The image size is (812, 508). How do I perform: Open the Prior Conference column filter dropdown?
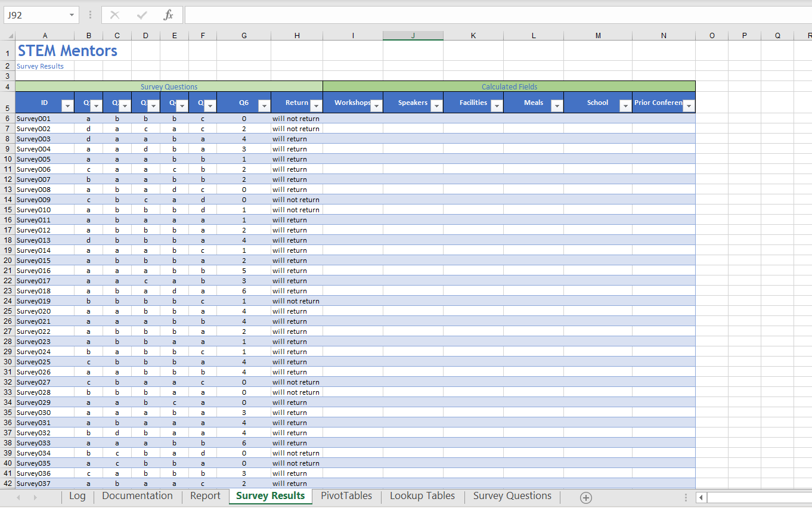click(x=689, y=106)
